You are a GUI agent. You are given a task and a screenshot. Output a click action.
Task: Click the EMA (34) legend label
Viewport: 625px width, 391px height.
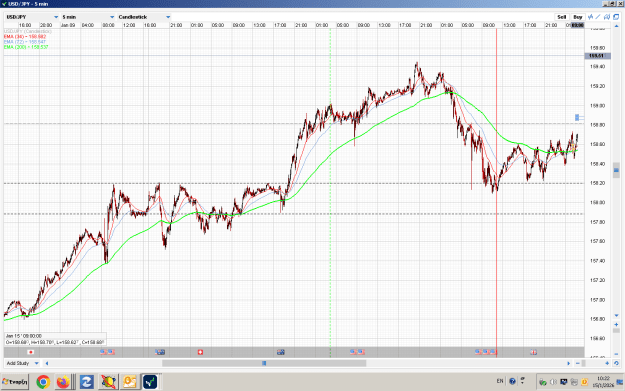coord(25,37)
